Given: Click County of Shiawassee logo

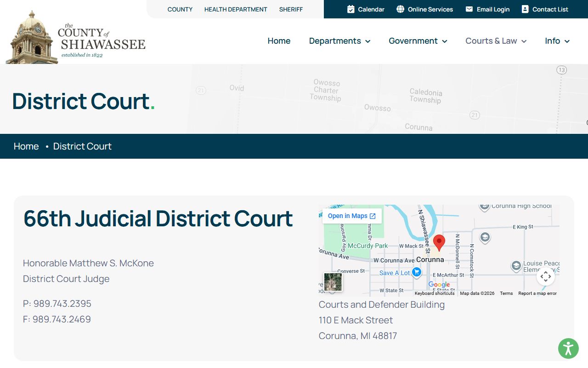Looking at the screenshot, I should point(76,38).
